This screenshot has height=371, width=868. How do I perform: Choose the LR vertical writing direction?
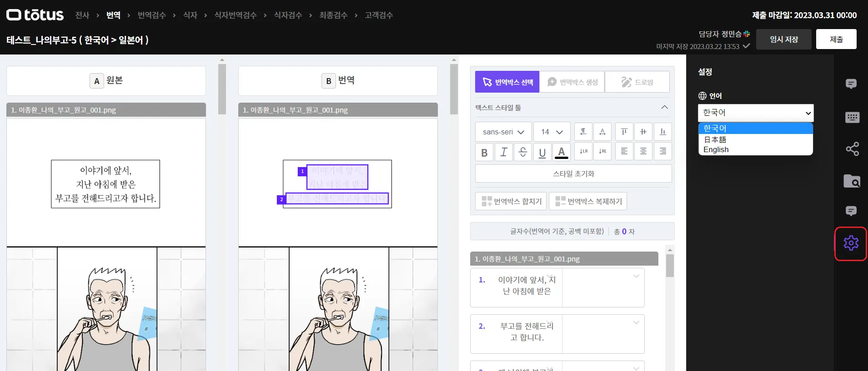583,151
